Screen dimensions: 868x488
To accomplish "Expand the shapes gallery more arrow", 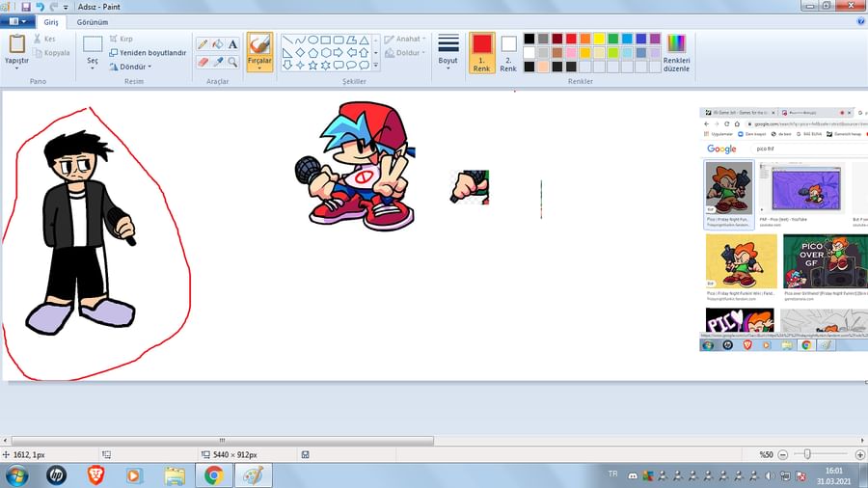I will tap(376, 66).
